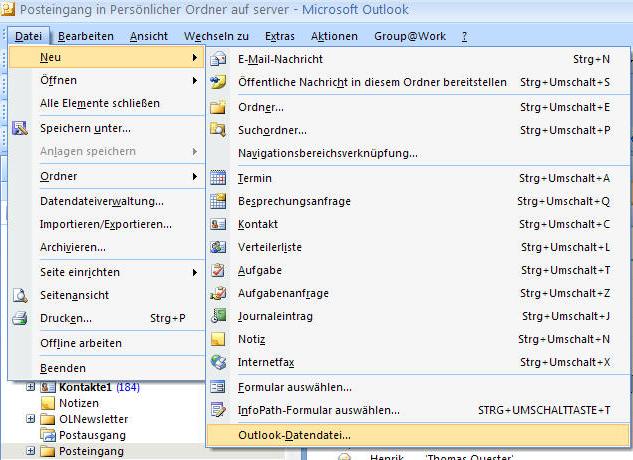Click the Formular auswählen icon
Screen dimensions: 633x460
tap(218, 387)
